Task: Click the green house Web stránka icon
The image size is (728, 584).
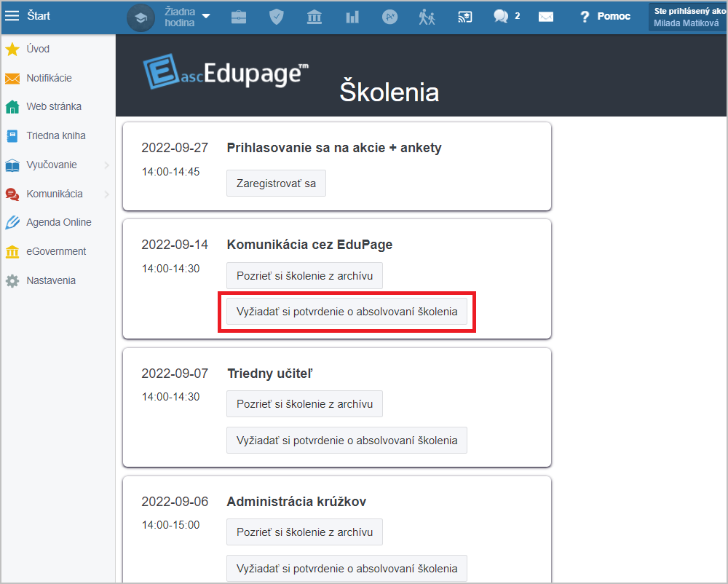Action: click(x=12, y=107)
